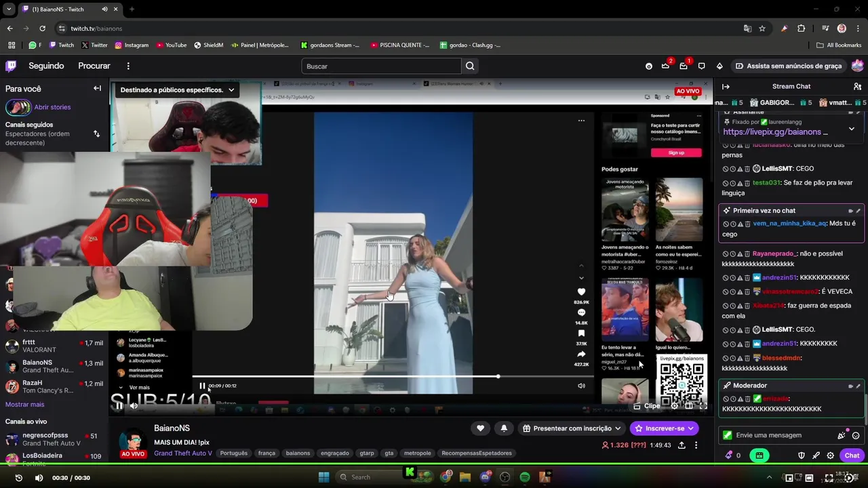
Task: Open stream options three-dot menu
Action: 696,445
